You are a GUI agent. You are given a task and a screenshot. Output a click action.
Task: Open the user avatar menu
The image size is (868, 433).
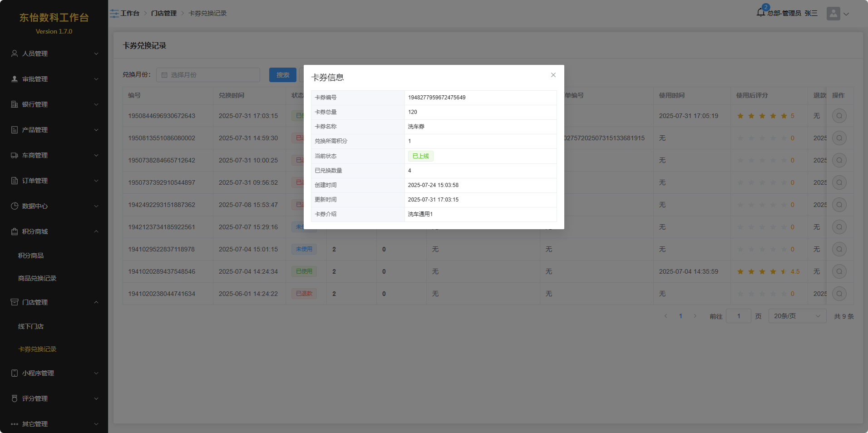833,14
